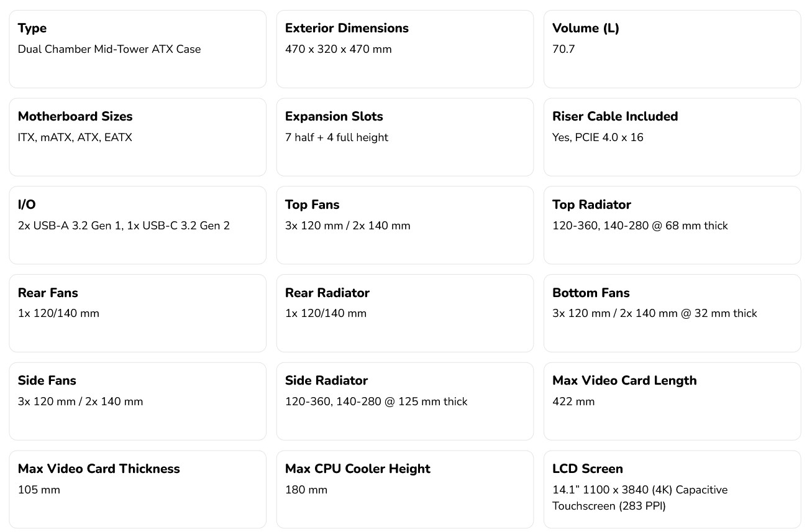Image resolution: width=812 pixels, height=532 pixels.
Task: Select the Top Fans card
Action: 405,226
